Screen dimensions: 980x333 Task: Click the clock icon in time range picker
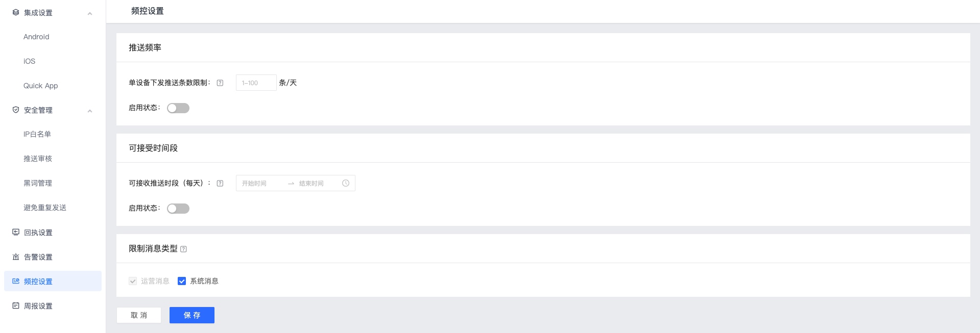(346, 183)
